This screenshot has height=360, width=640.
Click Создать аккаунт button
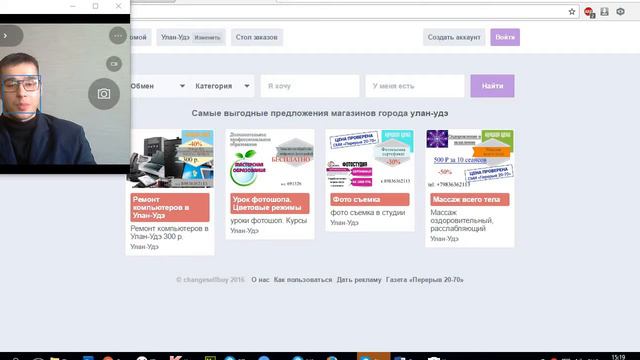(x=454, y=37)
